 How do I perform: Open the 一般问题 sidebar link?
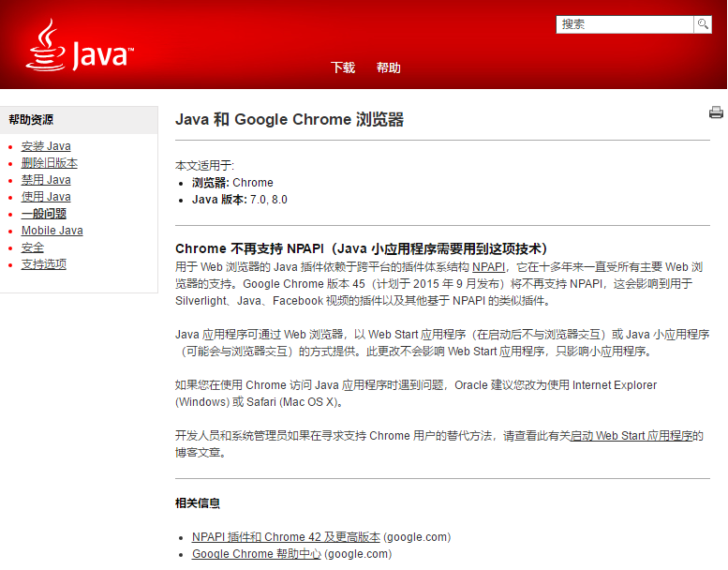(x=44, y=214)
